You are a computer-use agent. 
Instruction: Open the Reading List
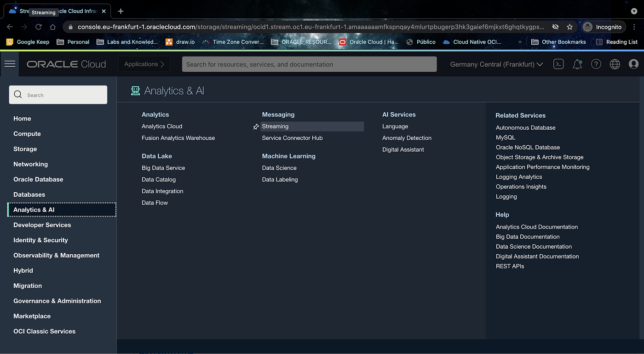616,42
